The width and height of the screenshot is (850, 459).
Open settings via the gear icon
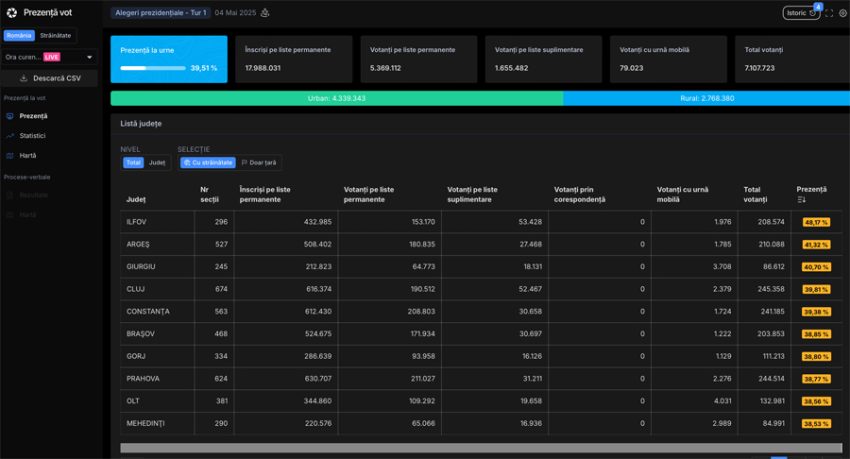[842, 13]
